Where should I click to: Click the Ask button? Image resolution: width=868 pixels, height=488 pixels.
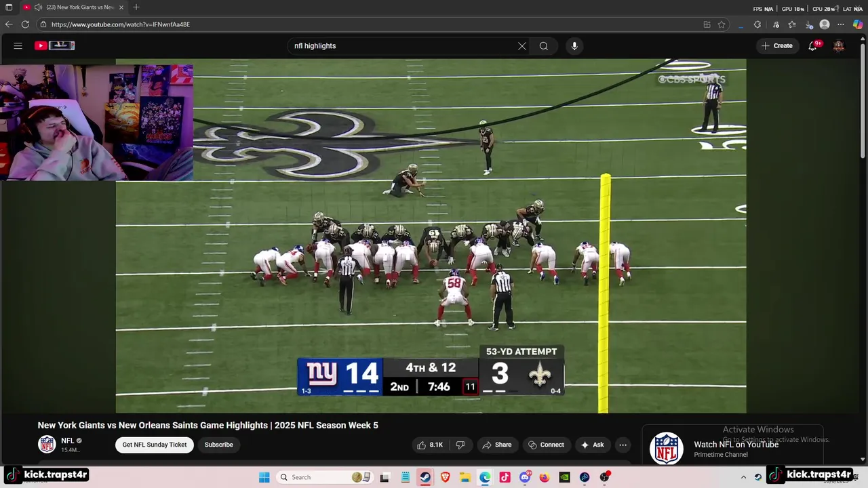tap(592, 445)
